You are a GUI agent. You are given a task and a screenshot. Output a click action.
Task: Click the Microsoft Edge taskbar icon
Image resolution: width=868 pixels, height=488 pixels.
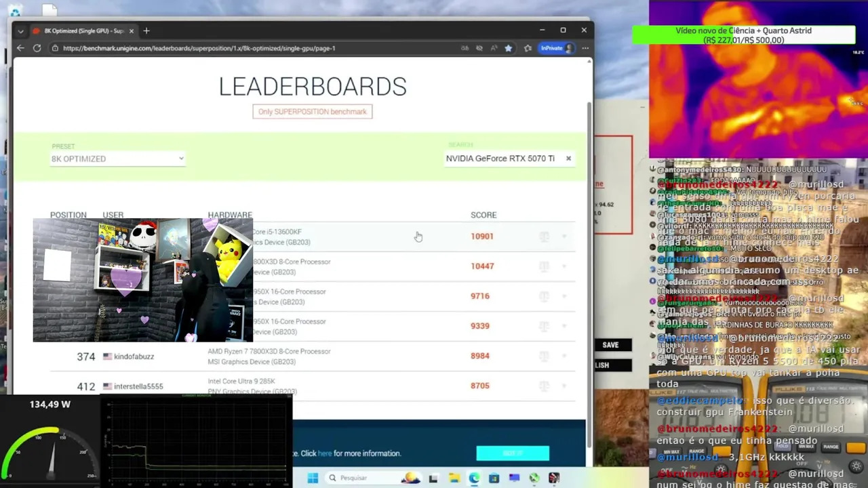(x=474, y=478)
